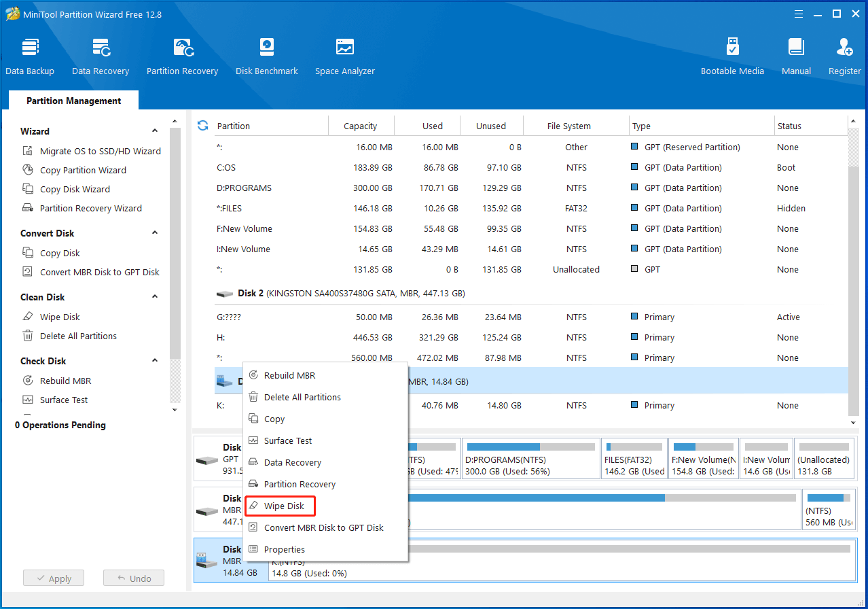Select the K:(NTFS) 14.8 GB block in disk map
The image size is (868, 609).
562,560
